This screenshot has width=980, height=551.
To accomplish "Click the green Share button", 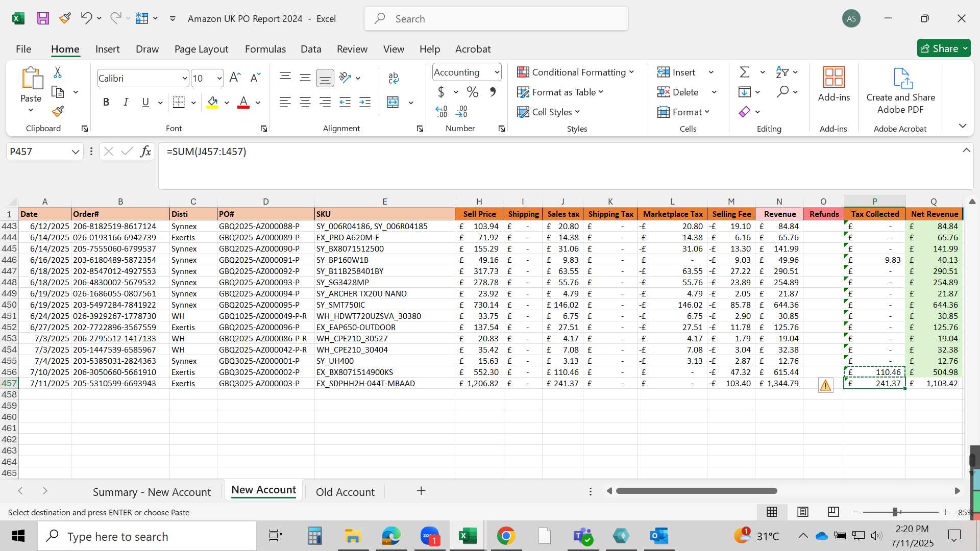I will click(944, 48).
